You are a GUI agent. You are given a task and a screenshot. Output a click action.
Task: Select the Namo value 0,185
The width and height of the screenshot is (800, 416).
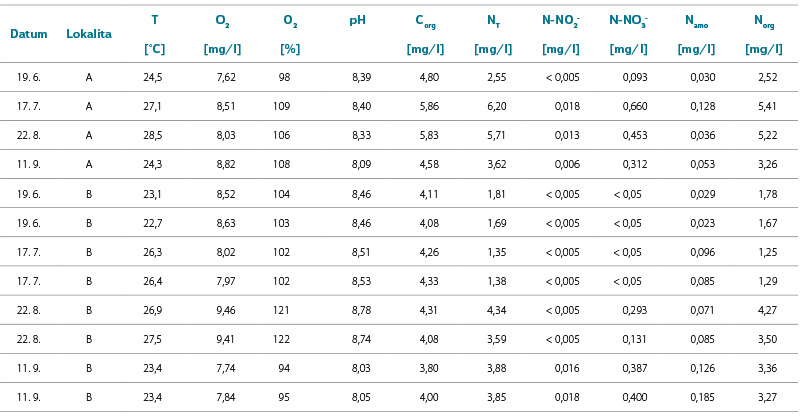coord(703,397)
